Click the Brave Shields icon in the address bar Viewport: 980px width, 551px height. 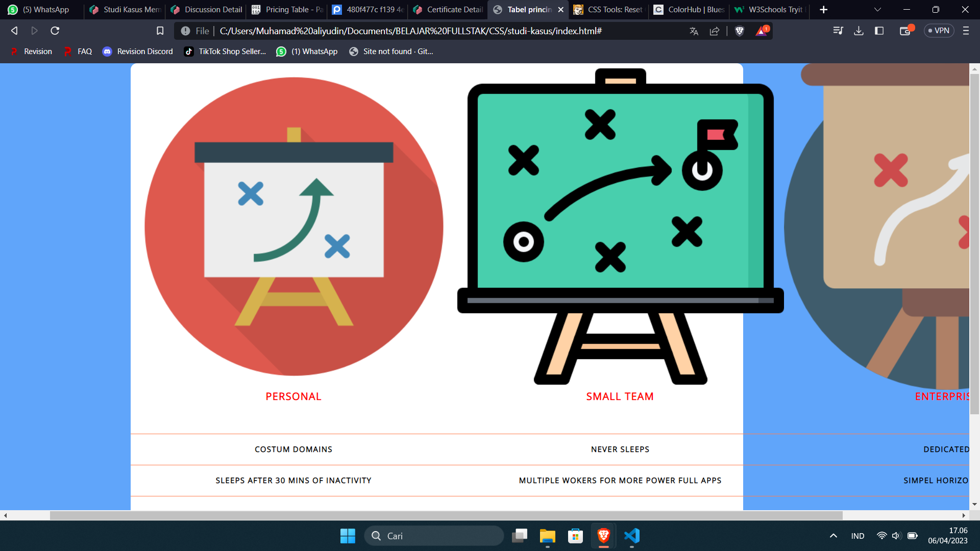tap(739, 31)
